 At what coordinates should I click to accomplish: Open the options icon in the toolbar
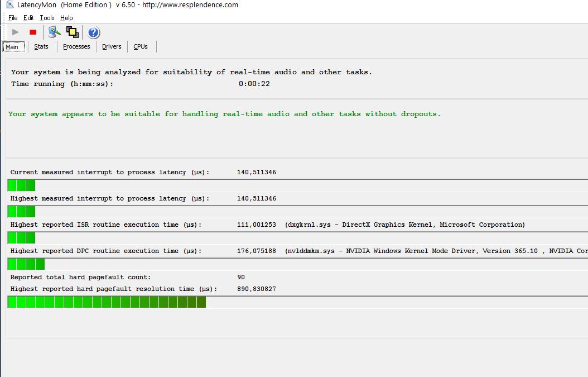point(54,32)
